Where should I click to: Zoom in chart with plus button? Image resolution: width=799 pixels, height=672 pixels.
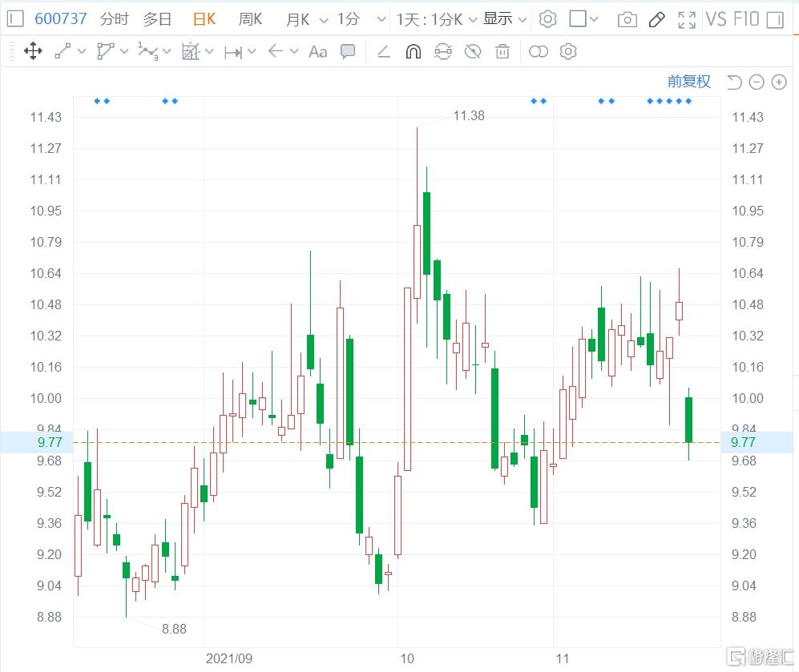[x=779, y=82]
